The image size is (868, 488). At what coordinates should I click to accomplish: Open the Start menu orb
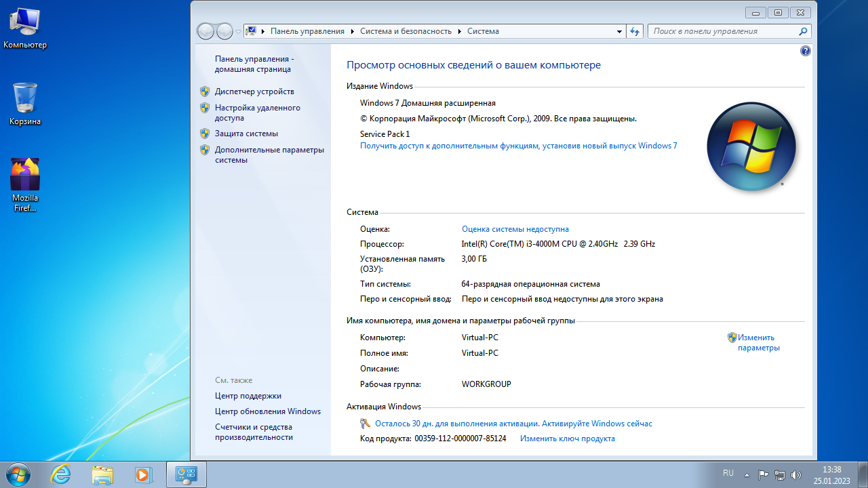(18, 474)
